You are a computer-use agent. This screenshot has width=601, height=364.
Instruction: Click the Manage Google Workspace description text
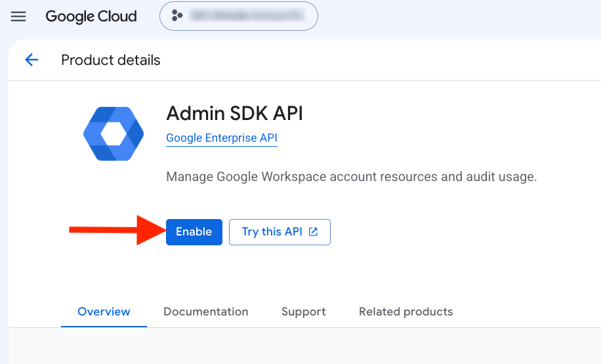pyautogui.click(x=352, y=176)
